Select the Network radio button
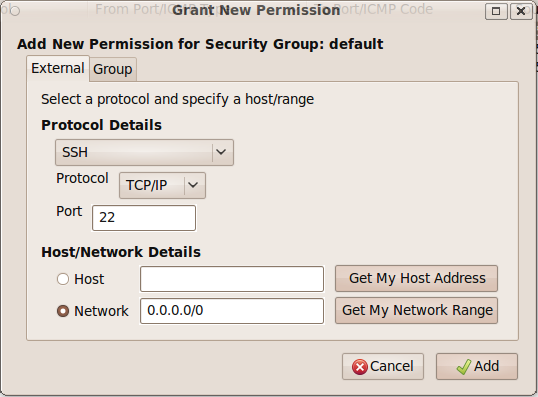 tap(63, 311)
